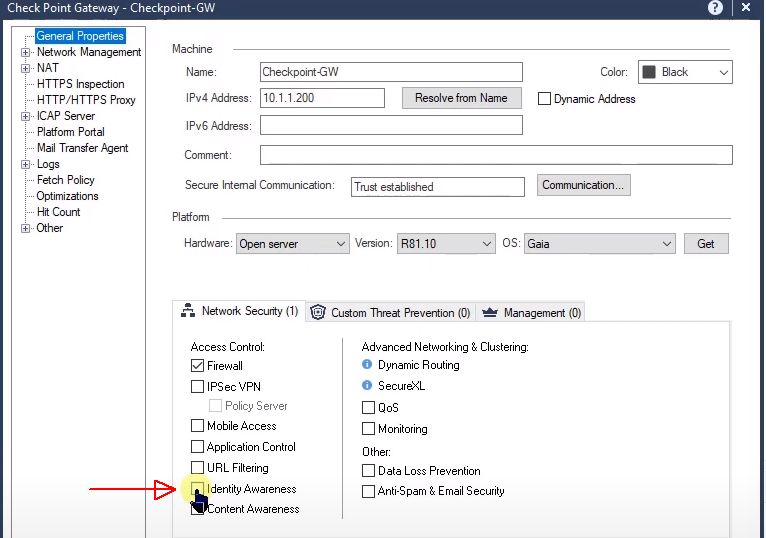Open the help question mark icon

point(715,7)
